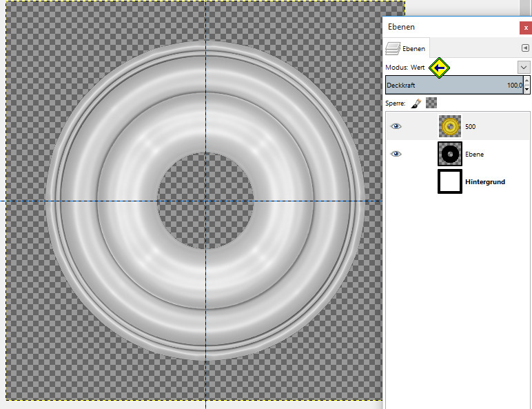Image resolution: width=532 pixels, height=409 pixels.
Task: Open the Modus dropdown arrow
Action: click(x=524, y=68)
